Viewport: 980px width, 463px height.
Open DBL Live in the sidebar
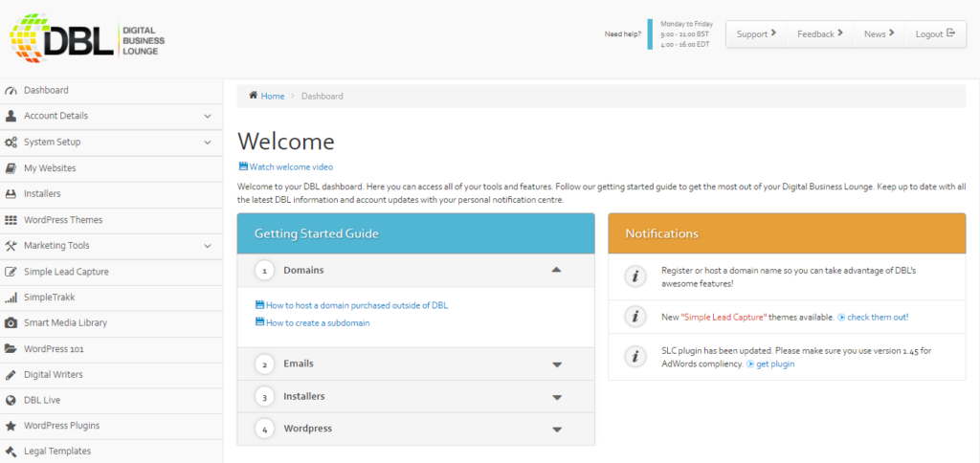click(x=111, y=401)
